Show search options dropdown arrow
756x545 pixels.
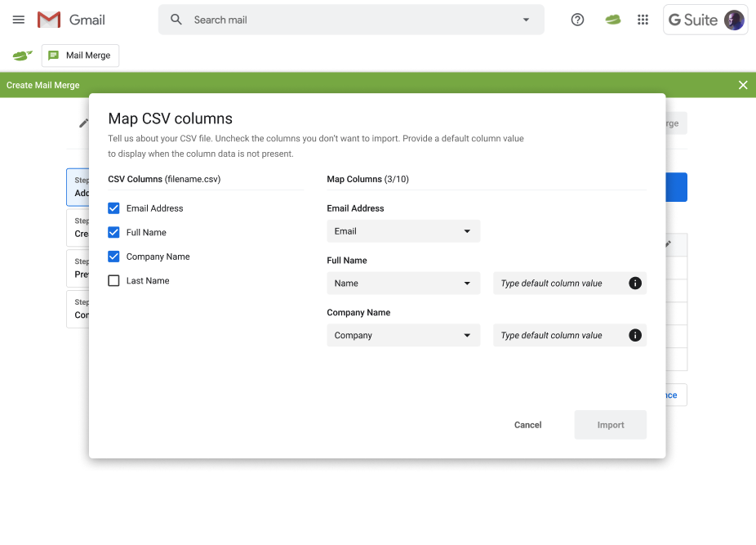[x=526, y=20]
